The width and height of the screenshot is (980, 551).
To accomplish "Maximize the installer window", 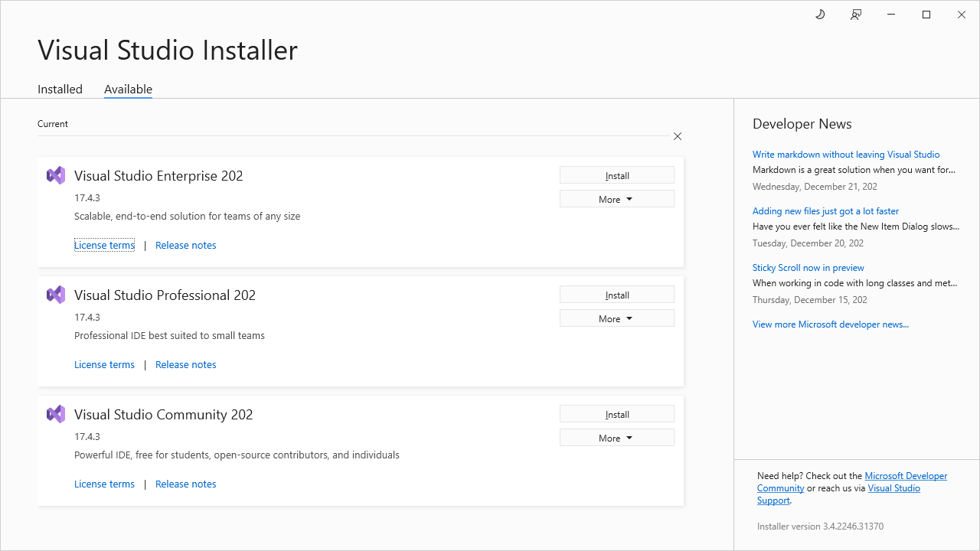I will [926, 15].
